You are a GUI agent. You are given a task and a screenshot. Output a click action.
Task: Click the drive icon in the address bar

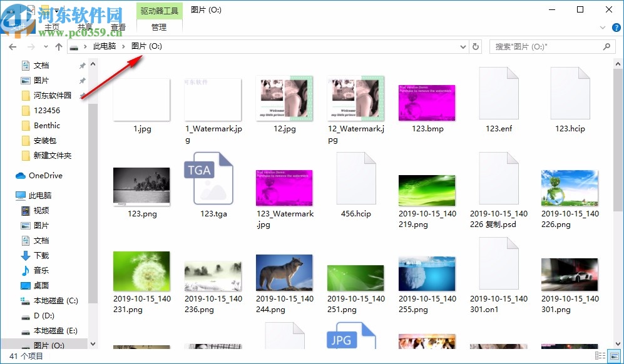74,46
